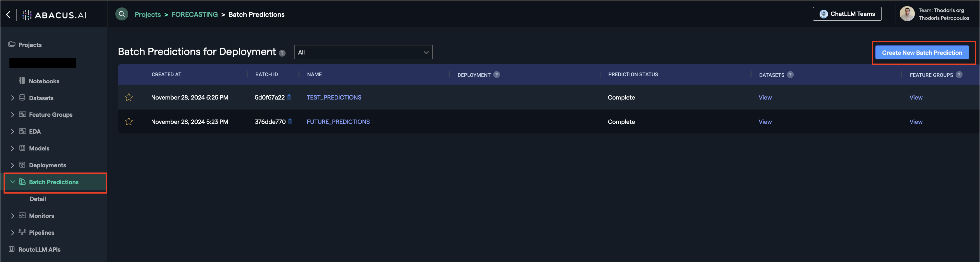Expand the Models sidebar section
The width and height of the screenshot is (980, 262).
click(x=13, y=149)
